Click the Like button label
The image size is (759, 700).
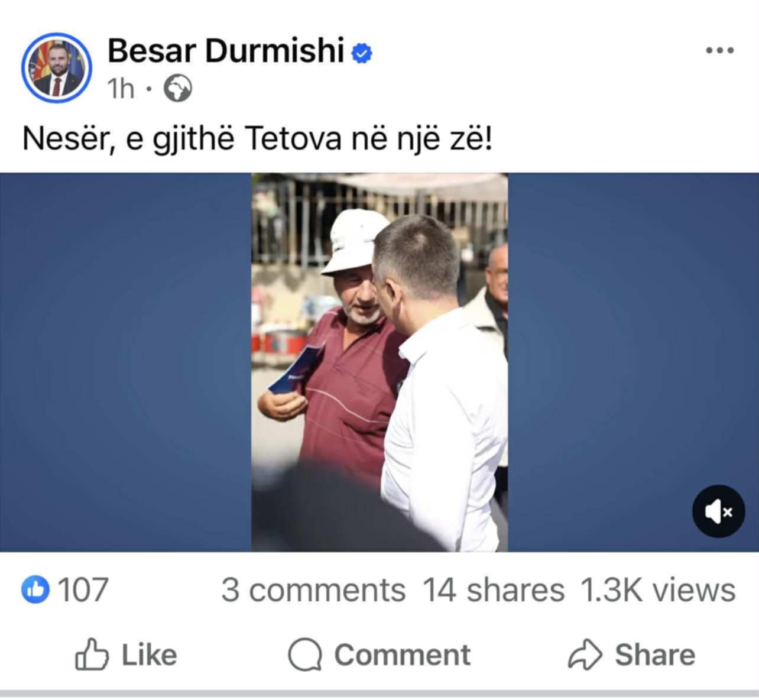149,654
